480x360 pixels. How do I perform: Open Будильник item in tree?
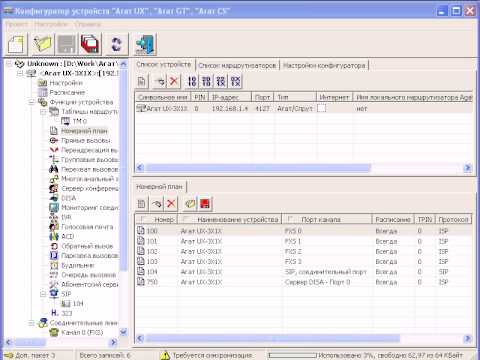coord(78,265)
